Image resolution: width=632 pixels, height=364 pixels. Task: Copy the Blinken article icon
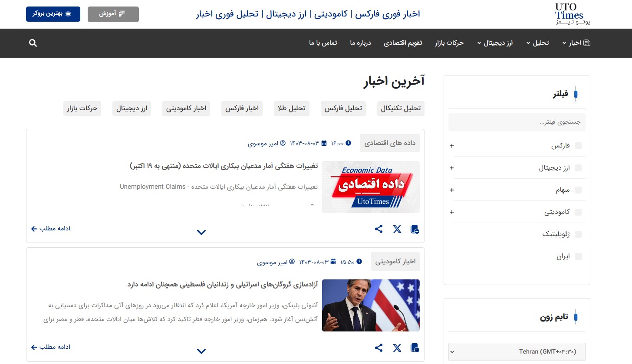(415, 348)
